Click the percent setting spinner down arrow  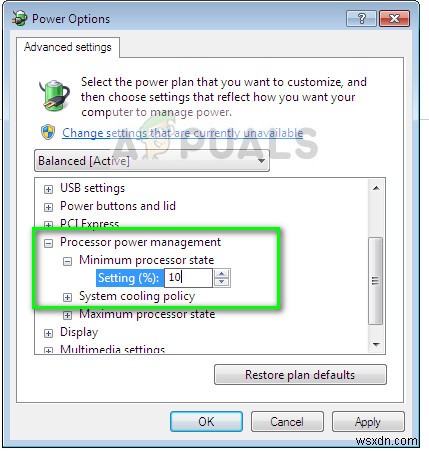(222, 282)
